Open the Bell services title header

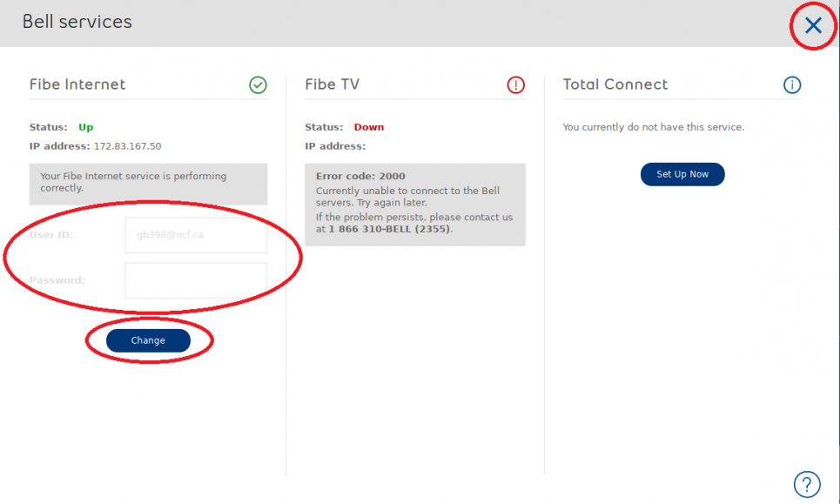77,22
